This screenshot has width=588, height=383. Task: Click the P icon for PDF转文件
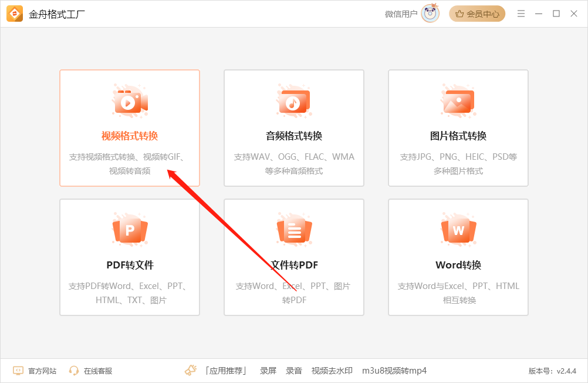click(130, 230)
